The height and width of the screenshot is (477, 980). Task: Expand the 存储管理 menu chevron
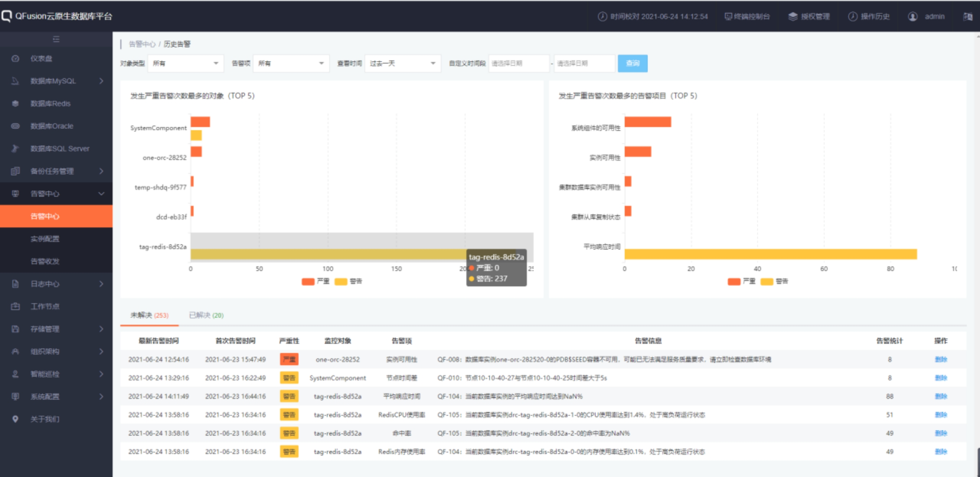[101, 329]
